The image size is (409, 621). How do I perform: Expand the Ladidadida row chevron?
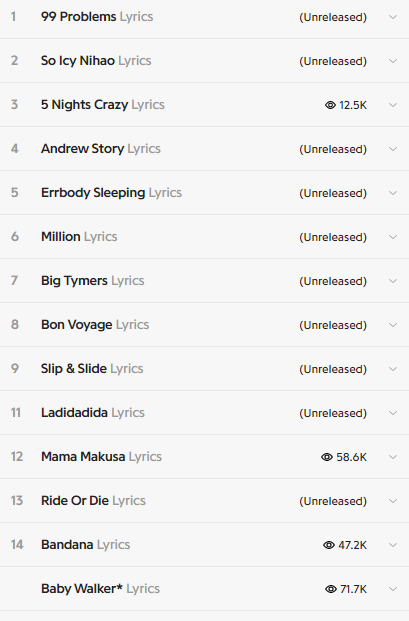point(393,413)
